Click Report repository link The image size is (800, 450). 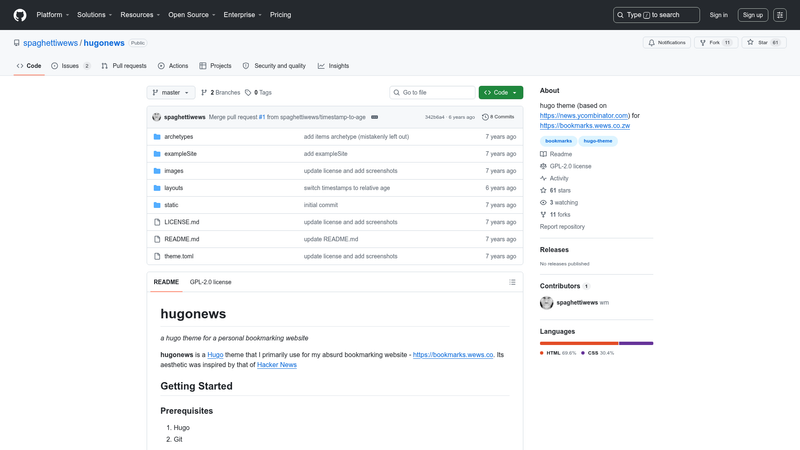[x=562, y=227]
